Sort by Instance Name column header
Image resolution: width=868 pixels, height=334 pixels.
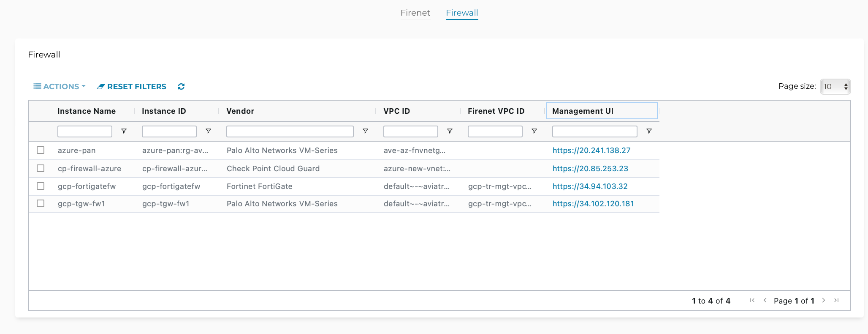pos(87,111)
